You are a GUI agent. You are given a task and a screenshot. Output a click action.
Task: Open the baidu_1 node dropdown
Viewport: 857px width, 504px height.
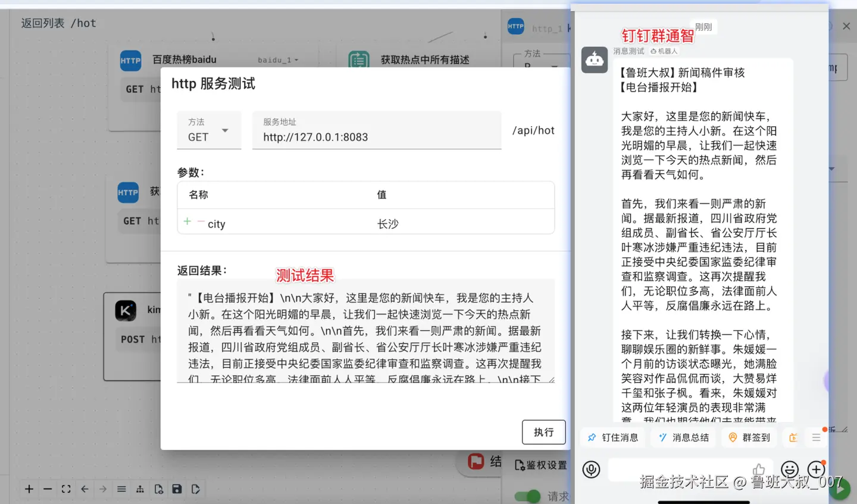278,60
